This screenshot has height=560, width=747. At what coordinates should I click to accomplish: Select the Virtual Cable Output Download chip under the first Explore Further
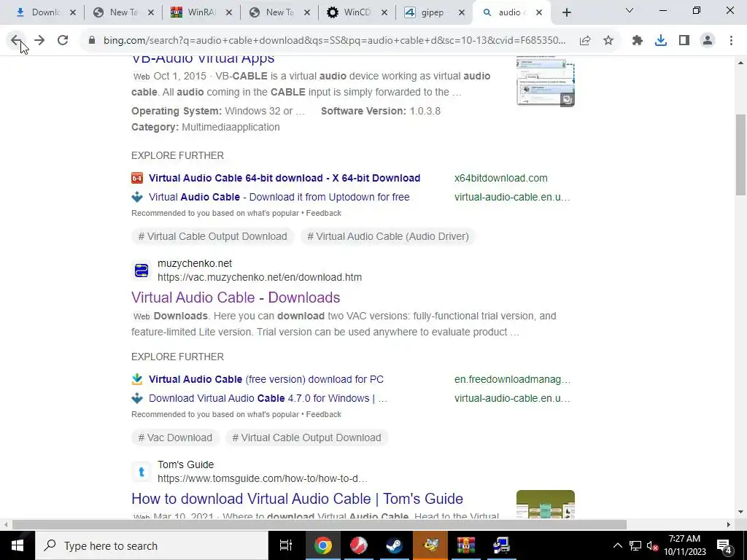[x=212, y=237]
